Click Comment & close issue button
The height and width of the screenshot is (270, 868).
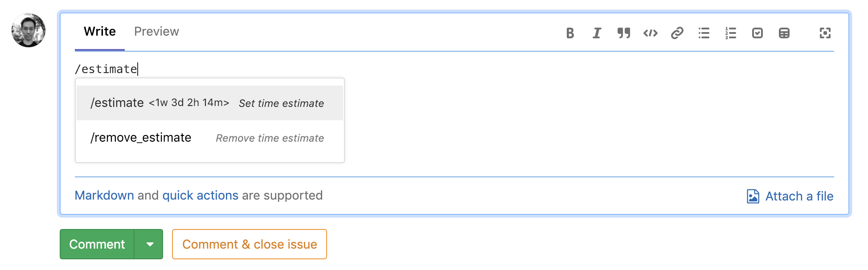pyautogui.click(x=250, y=244)
